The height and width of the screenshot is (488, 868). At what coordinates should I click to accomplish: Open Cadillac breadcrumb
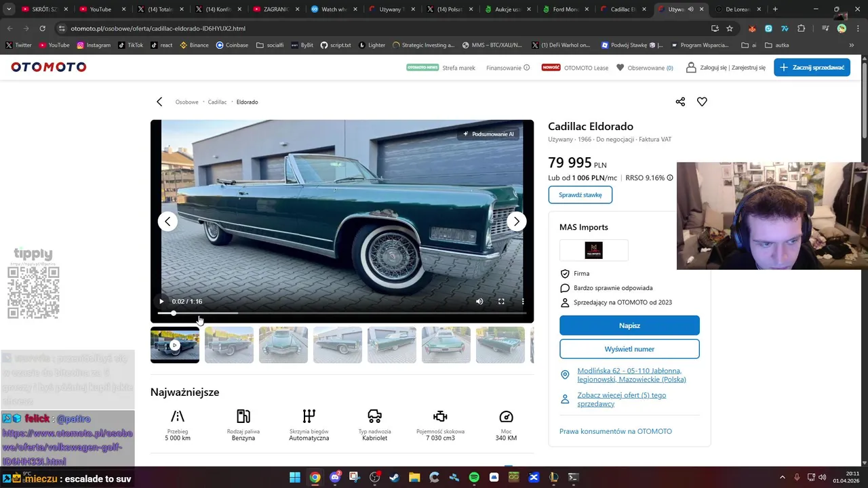click(x=217, y=102)
